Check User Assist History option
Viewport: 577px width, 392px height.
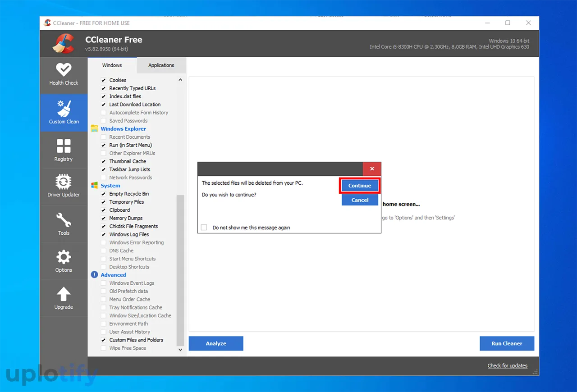(x=104, y=332)
